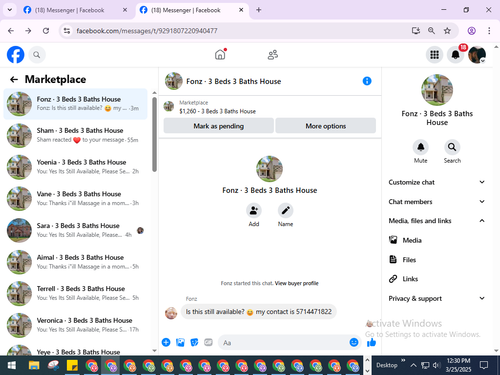Click the listing $1,260 - 3 Beds 3 Baths House

pos(218,111)
